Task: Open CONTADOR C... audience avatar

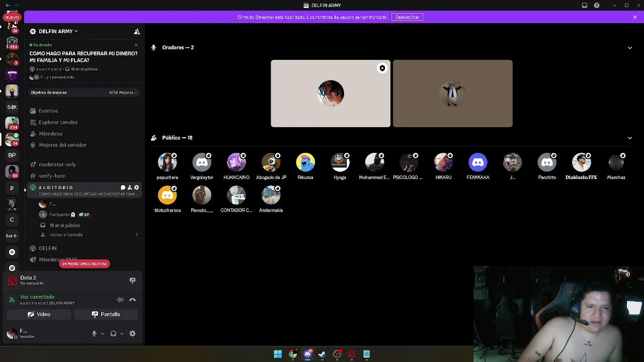Action: click(236, 196)
